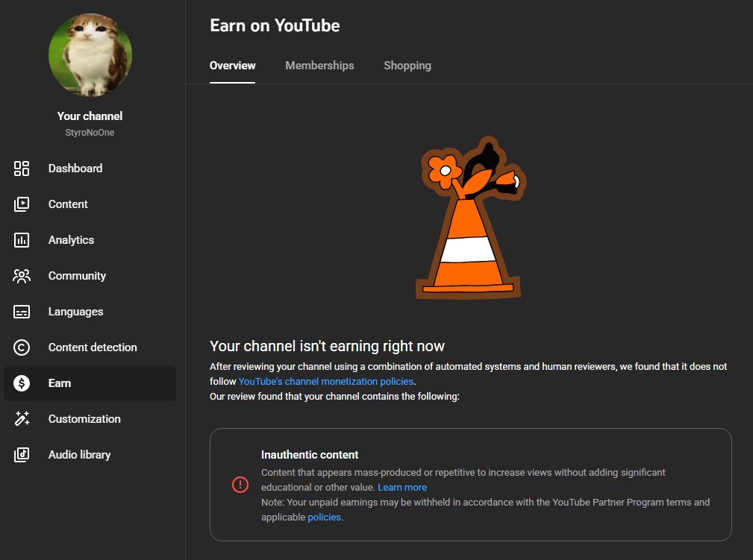Switch to the Memberships tab

pos(320,66)
